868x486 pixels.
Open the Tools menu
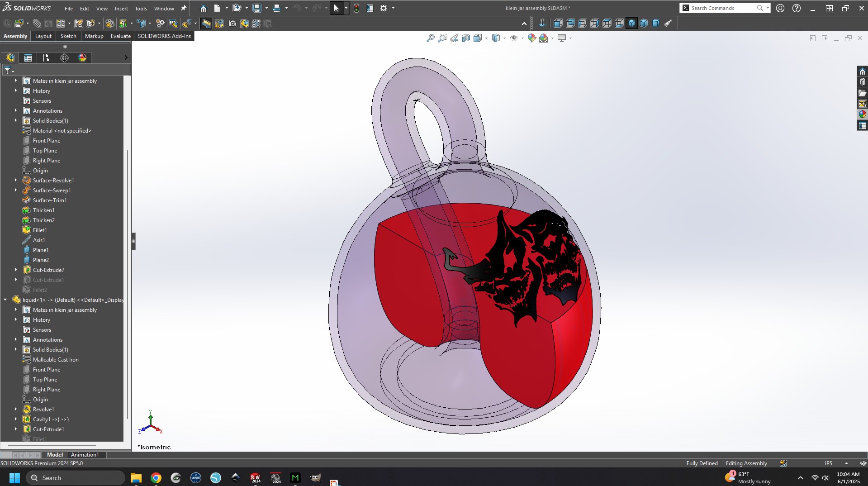(141, 9)
